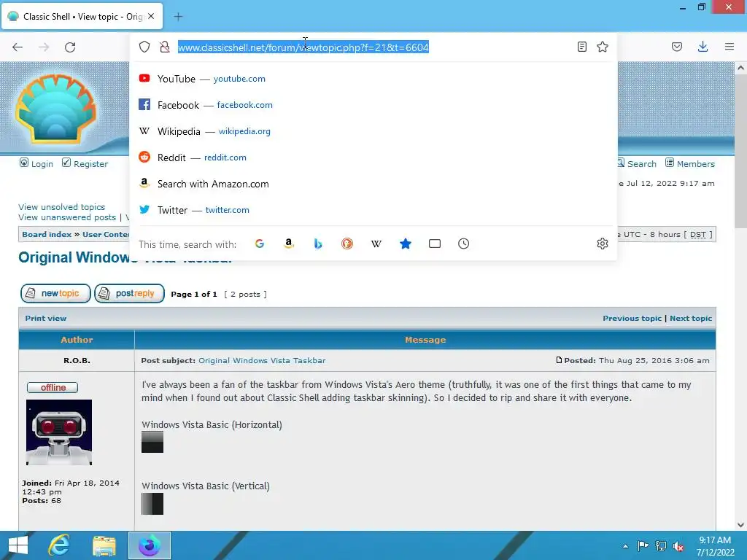Open File Explorer from taskbar
The width and height of the screenshot is (747, 560).
[x=104, y=545]
